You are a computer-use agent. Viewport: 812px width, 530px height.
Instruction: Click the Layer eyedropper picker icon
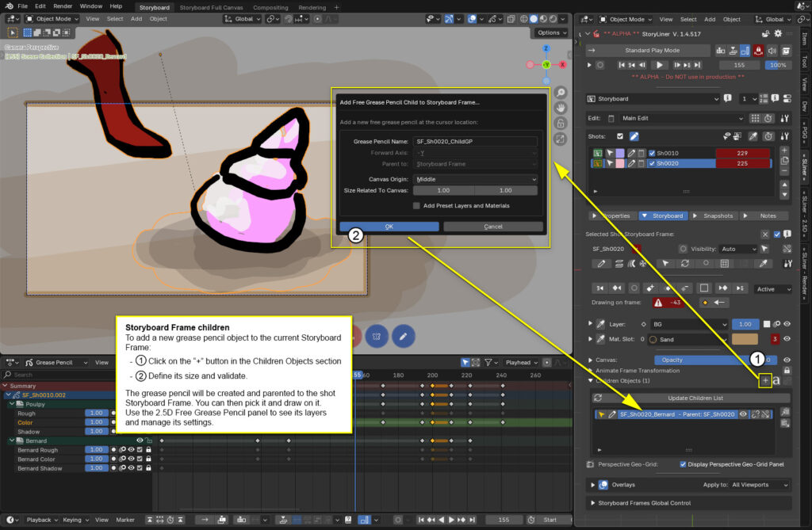pos(600,324)
